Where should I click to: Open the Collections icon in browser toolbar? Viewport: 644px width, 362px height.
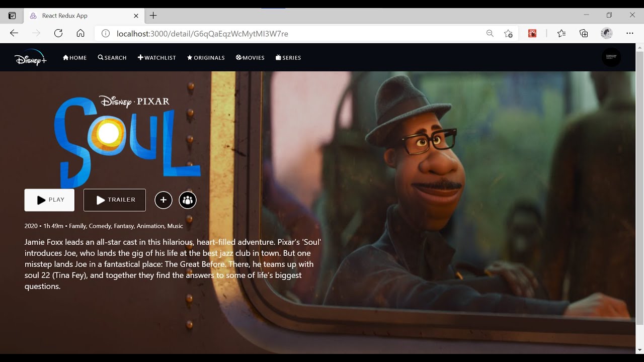click(584, 34)
